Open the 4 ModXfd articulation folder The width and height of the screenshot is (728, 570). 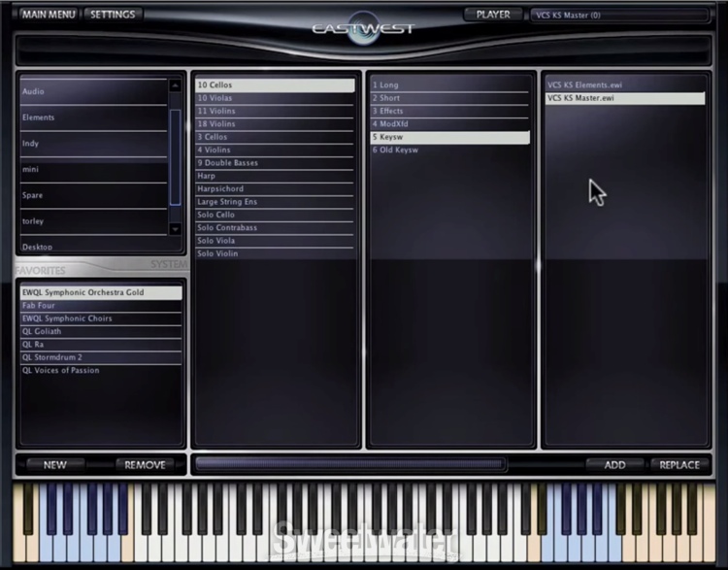tap(449, 124)
